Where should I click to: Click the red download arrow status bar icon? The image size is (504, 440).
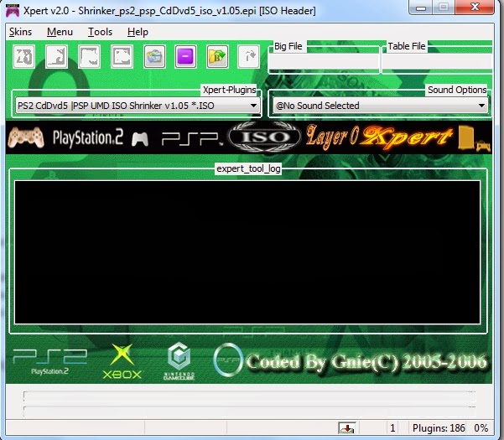(347, 428)
